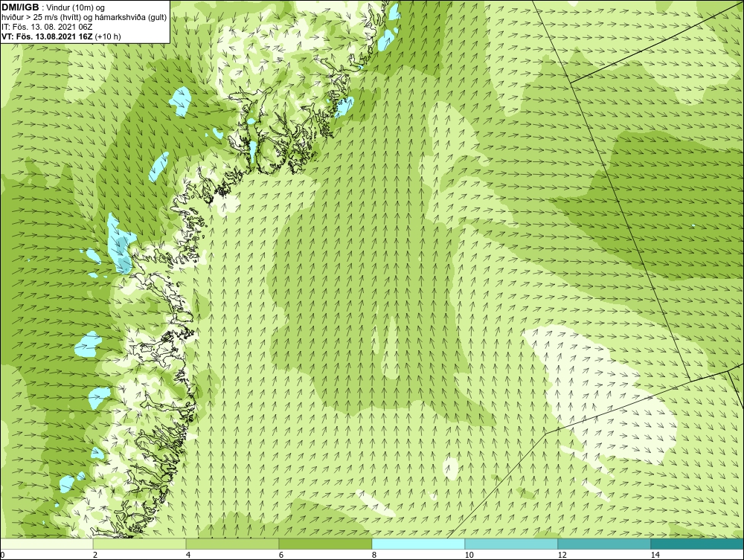Click the 'VT: Fös. 13.08.2021 16Z' line
The height and width of the screenshot is (560, 744).
(x=48, y=36)
